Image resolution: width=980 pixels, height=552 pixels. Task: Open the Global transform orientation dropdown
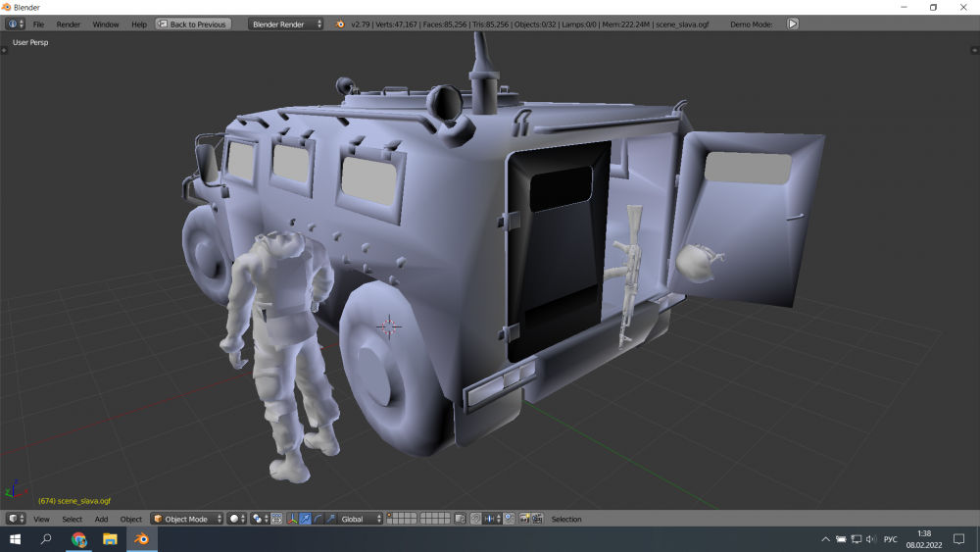click(x=360, y=519)
